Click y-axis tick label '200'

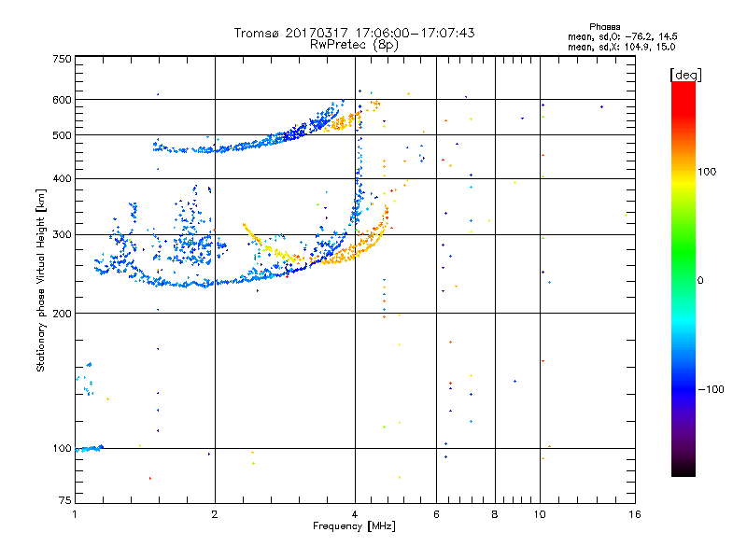tap(62, 314)
